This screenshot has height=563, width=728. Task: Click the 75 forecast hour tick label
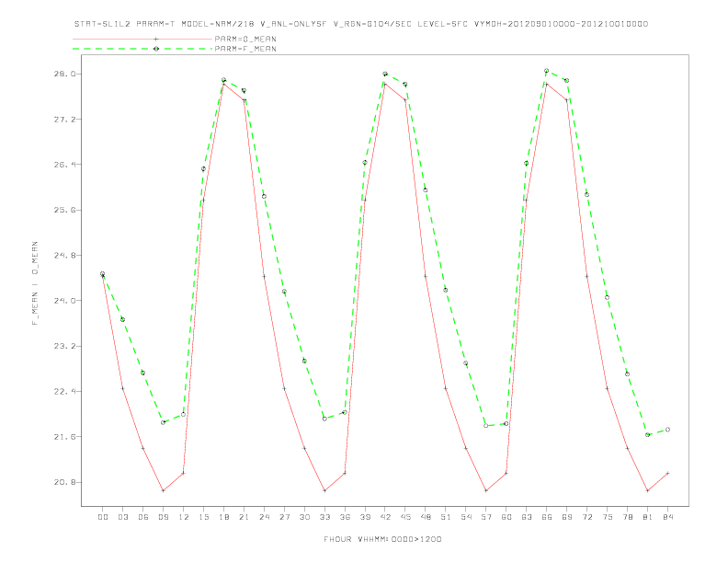click(608, 517)
